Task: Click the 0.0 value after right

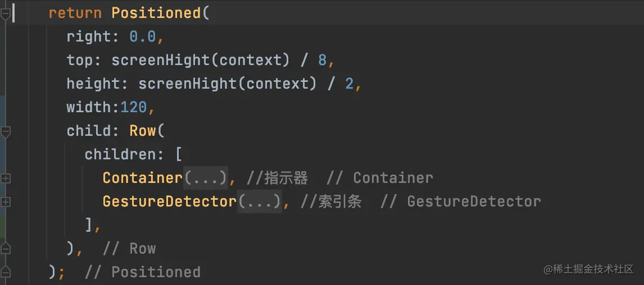Action: click(143, 36)
